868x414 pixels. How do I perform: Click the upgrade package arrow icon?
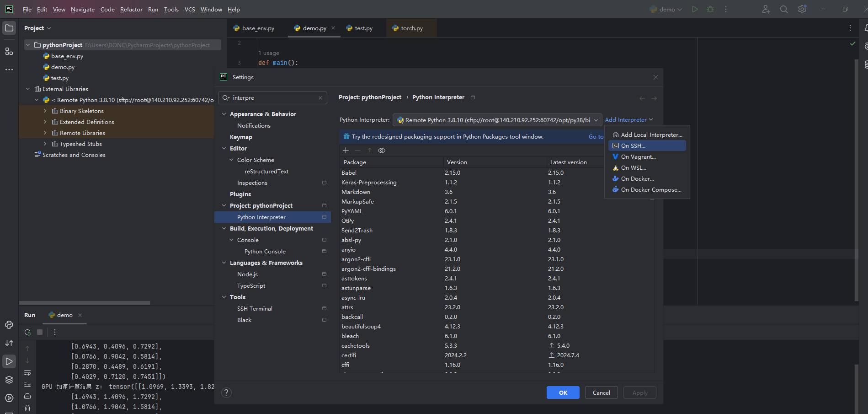click(370, 151)
